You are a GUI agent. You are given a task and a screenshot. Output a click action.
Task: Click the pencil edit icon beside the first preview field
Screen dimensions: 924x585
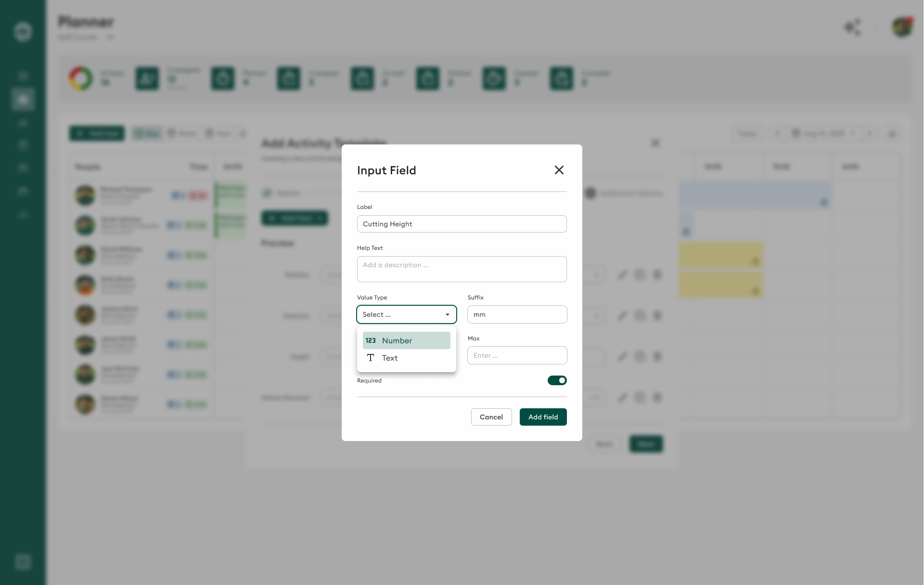(x=623, y=275)
